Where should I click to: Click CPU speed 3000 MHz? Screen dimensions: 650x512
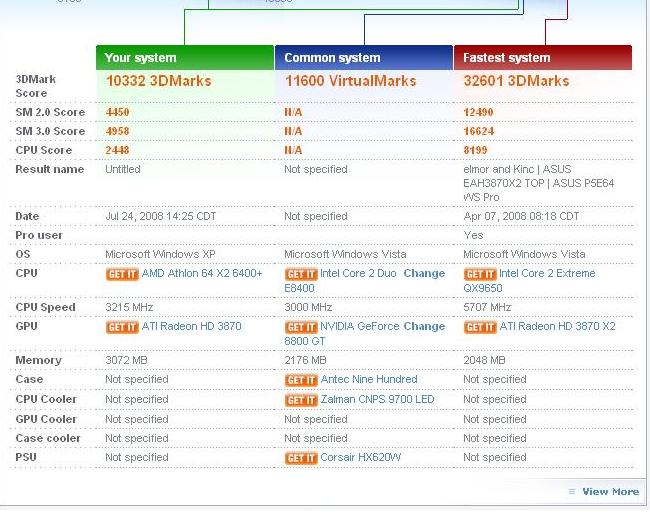tap(308, 308)
